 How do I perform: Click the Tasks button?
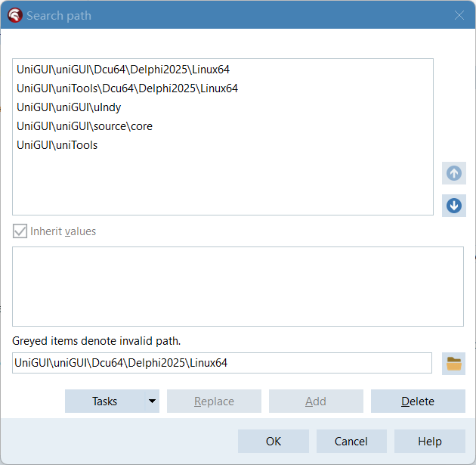[x=105, y=401]
